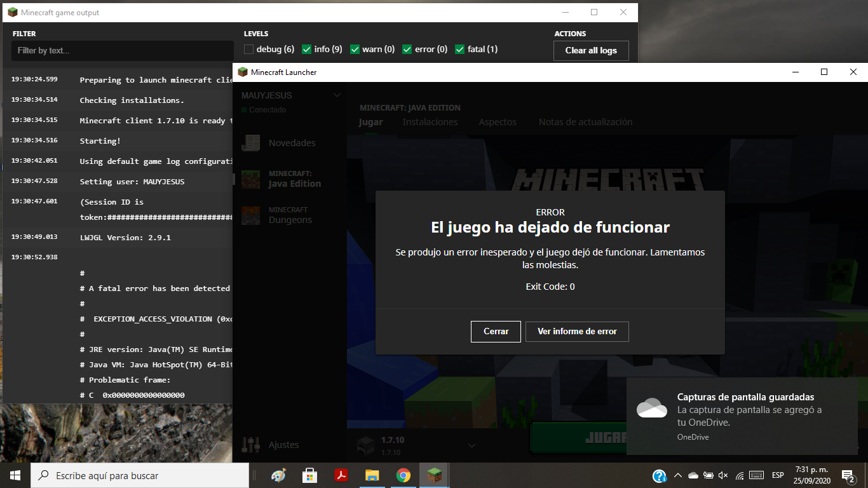Select the 'Checking installations.' log line

[x=132, y=100]
